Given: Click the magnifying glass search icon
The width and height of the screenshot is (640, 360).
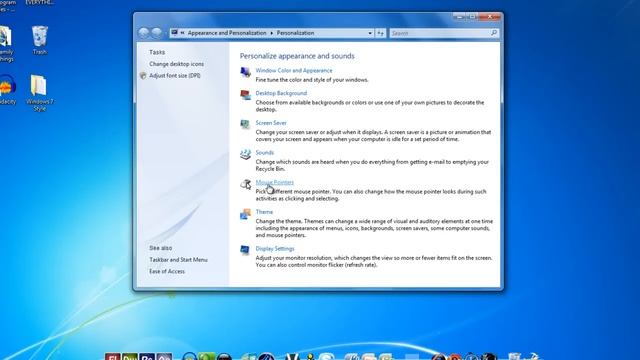Looking at the screenshot, I should (x=494, y=33).
